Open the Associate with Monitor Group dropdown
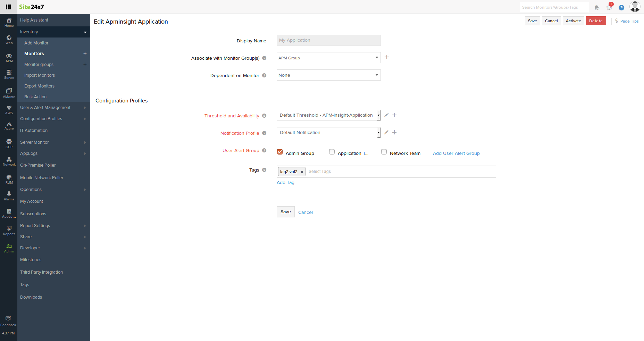This screenshot has height=341, width=644. pyautogui.click(x=328, y=58)
